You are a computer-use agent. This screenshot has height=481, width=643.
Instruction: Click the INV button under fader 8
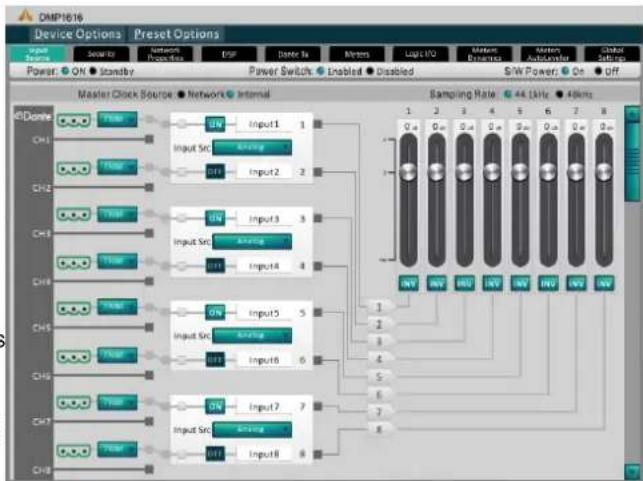[604, 283]
